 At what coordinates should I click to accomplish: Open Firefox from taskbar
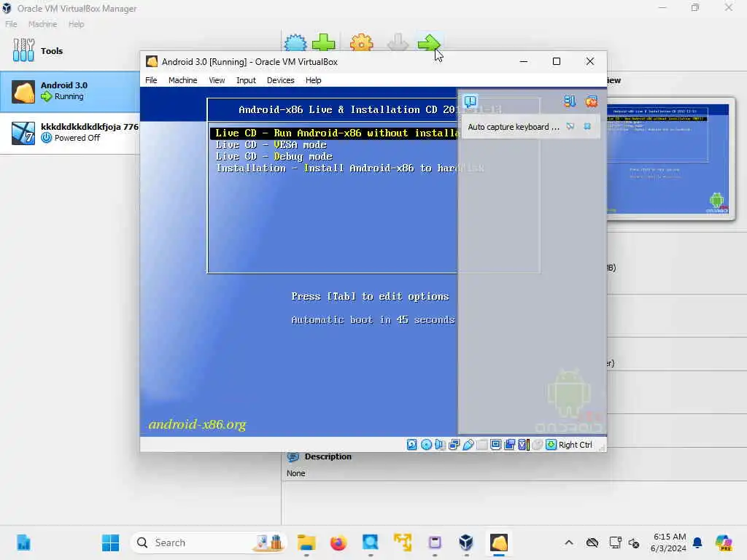(x=338, y=542)
